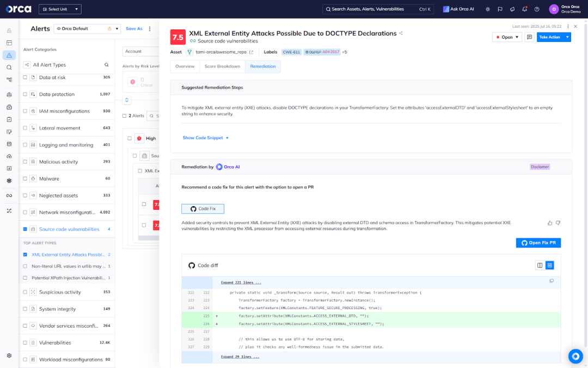Open the Open status dropdown
Viewport: 588px width, 368px height.
[x=507, y=37]
